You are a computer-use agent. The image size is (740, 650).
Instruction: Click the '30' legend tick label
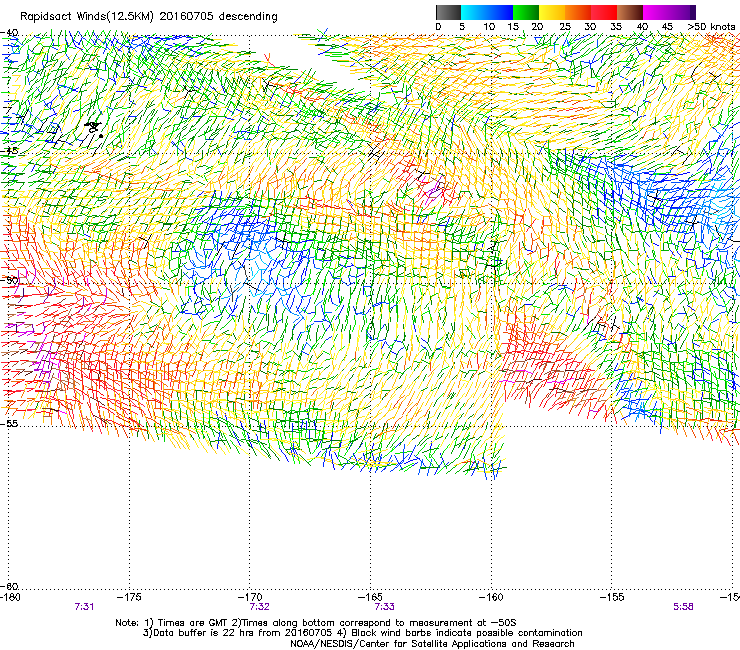point(590,27)
